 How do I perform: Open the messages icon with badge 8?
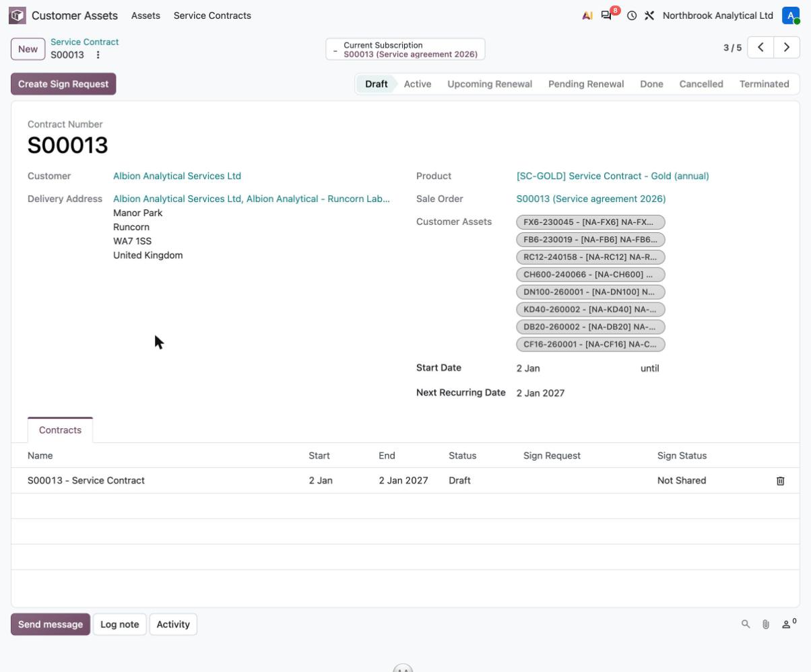pyautogui.click(x=606, y=15)
